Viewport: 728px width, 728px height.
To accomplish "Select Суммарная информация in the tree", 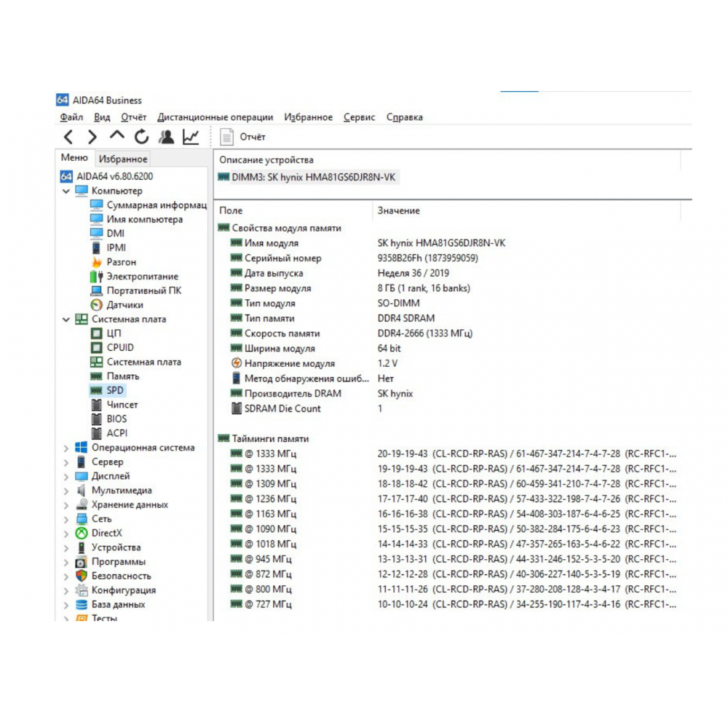I will click(149, 205).
